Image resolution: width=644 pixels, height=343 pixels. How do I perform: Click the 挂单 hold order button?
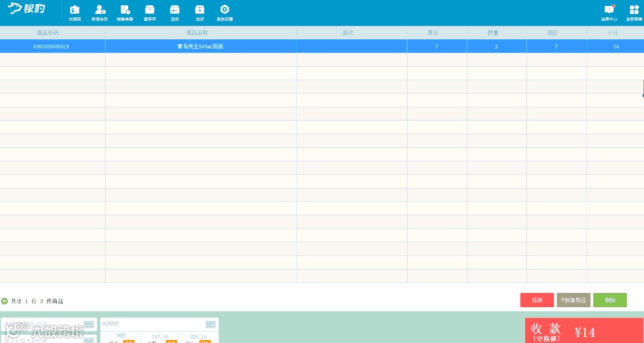(x=537, y=300)
